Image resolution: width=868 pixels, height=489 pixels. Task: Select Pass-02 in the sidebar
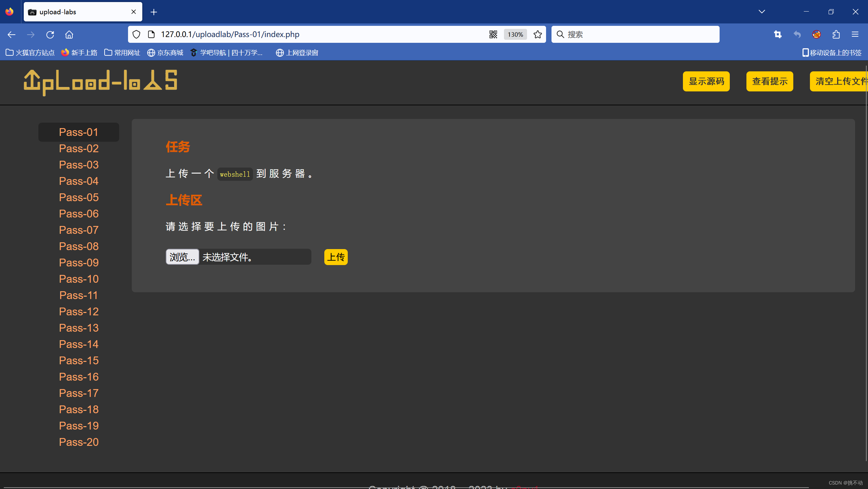click(79, 149)
